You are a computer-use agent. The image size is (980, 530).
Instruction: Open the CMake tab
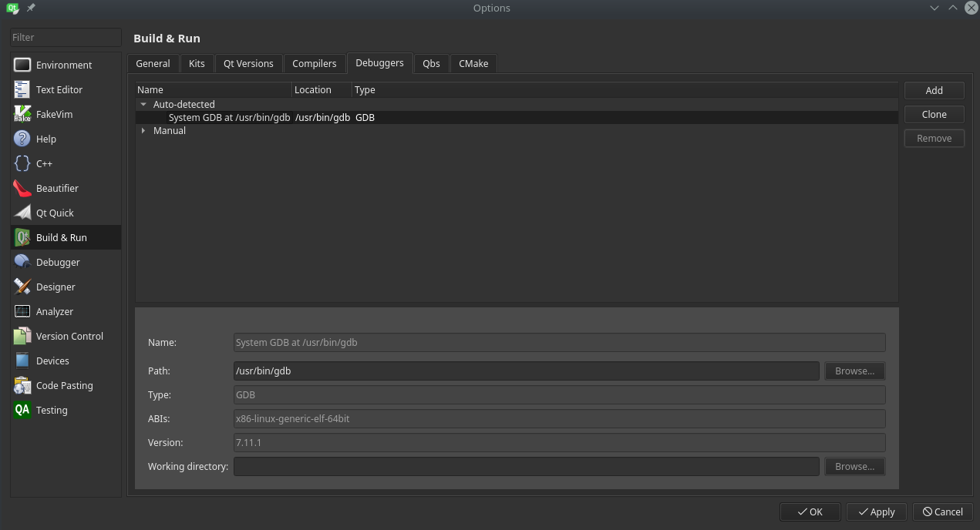coord(473,63)
